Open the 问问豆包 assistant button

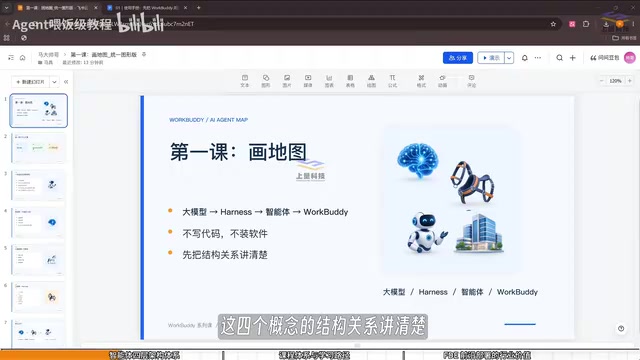[x=604, y=58]
